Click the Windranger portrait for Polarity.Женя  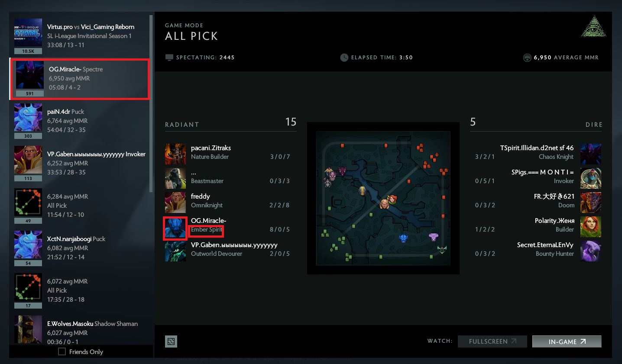[x=591, y=227]
